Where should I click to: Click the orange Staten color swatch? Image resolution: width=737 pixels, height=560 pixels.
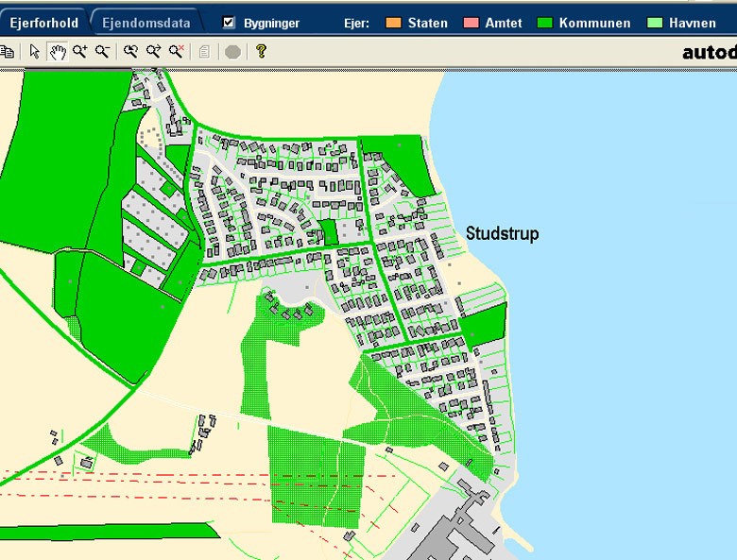393,23
